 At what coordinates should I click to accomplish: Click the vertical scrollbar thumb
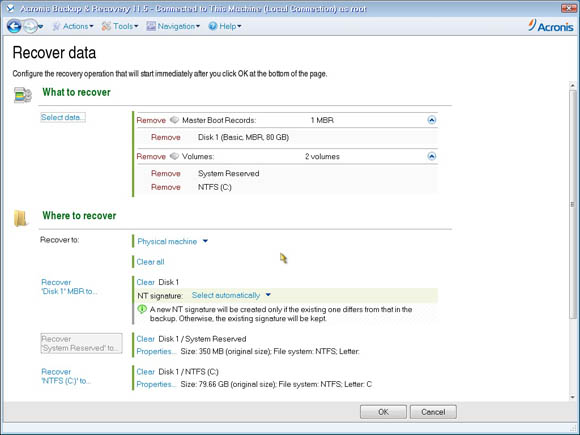572,204
